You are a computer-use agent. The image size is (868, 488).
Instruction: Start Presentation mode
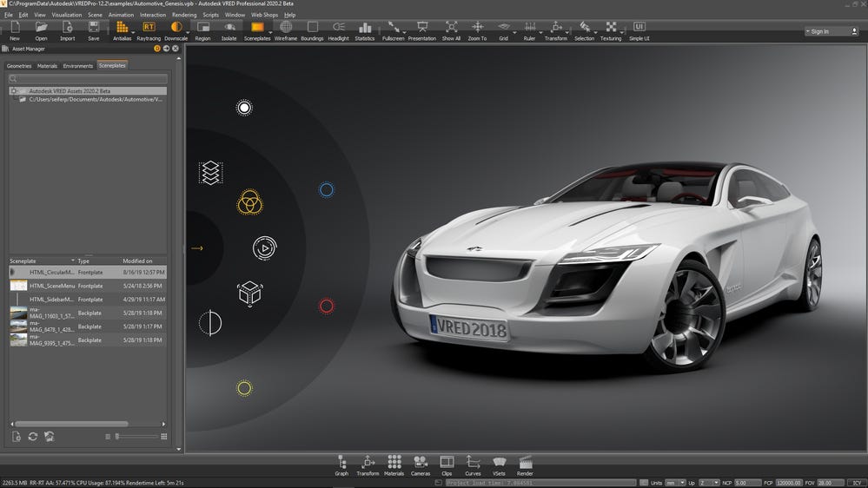coord(421,30)
